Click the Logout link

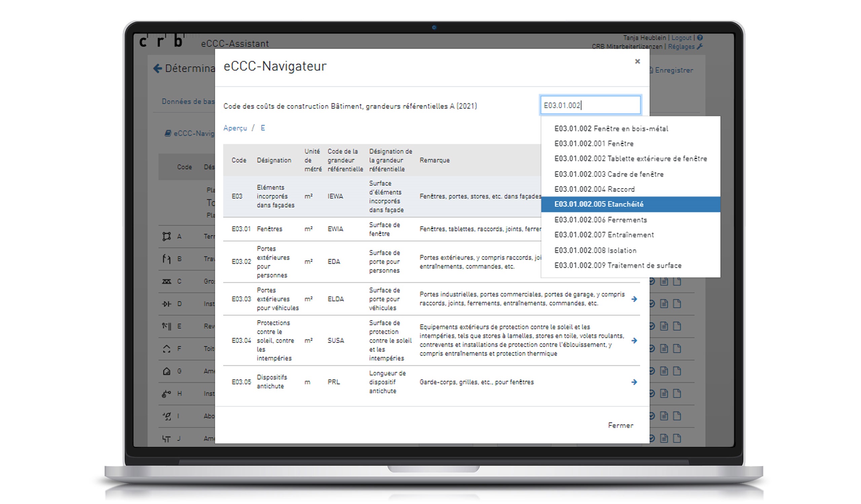pyautogui.click(x=681, y=38)
